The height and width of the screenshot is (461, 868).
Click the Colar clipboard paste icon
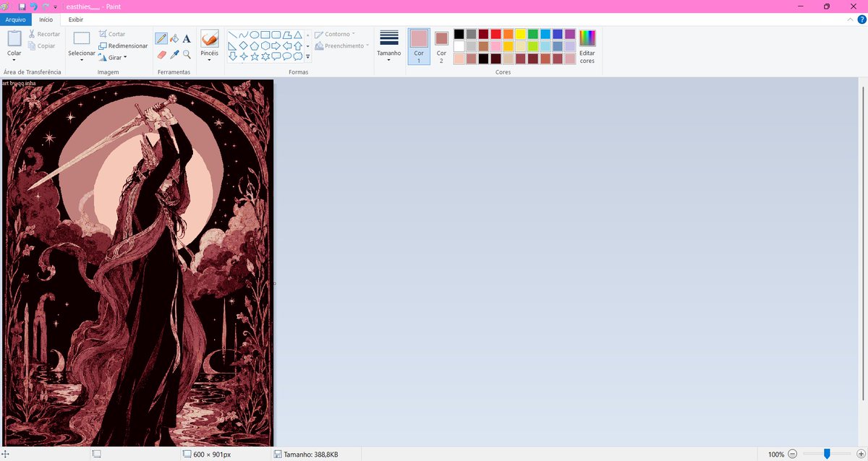(14, 39)
